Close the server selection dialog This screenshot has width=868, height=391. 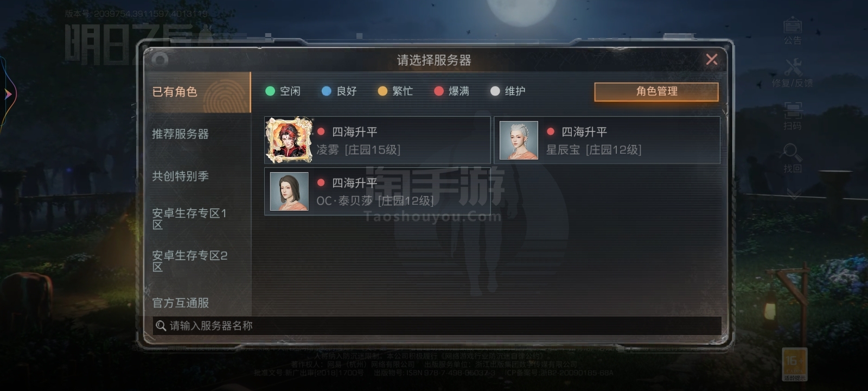(712, 59)
